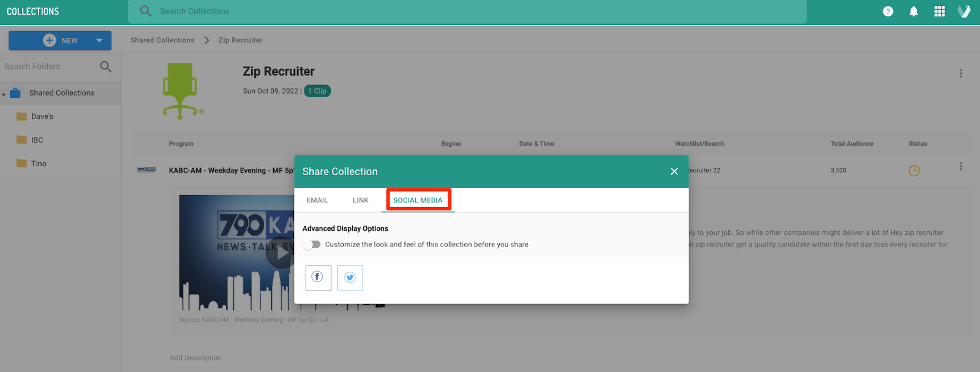Click the Shared Collections briefcase icon
The height and width of the screenshot is (372, 980).
(x=15, y=93)
